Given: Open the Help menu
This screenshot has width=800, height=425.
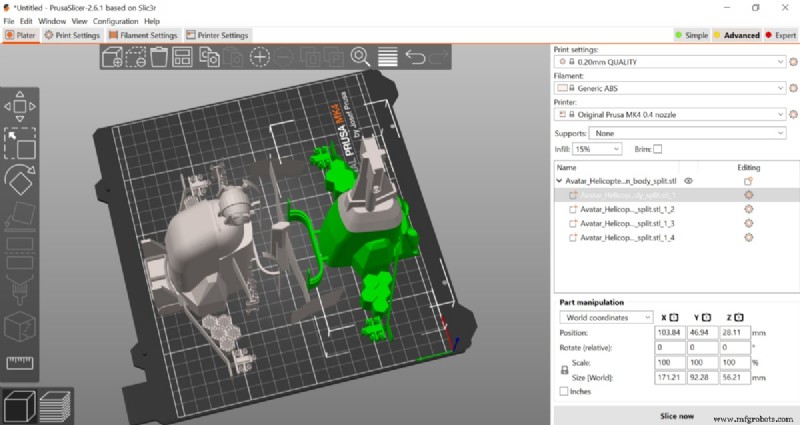Looking at the screenshot, I should pos(152,21).
